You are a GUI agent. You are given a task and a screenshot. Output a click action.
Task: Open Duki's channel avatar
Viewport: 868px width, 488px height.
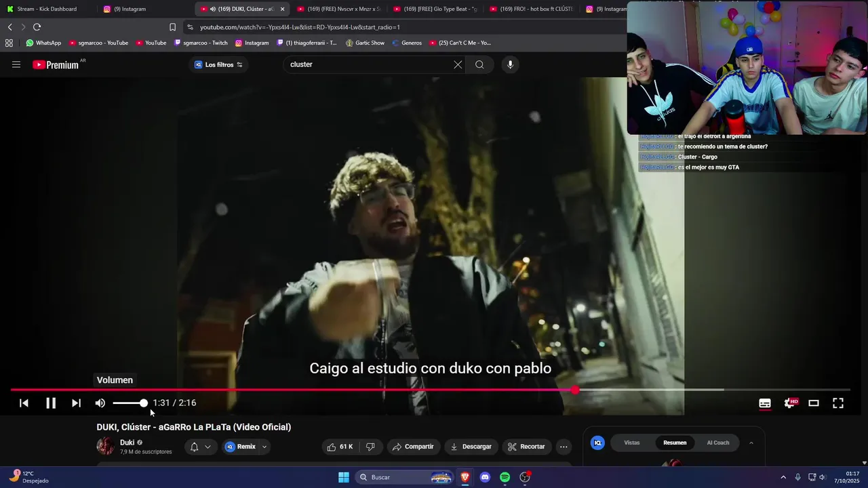click(x=105, y=446)
